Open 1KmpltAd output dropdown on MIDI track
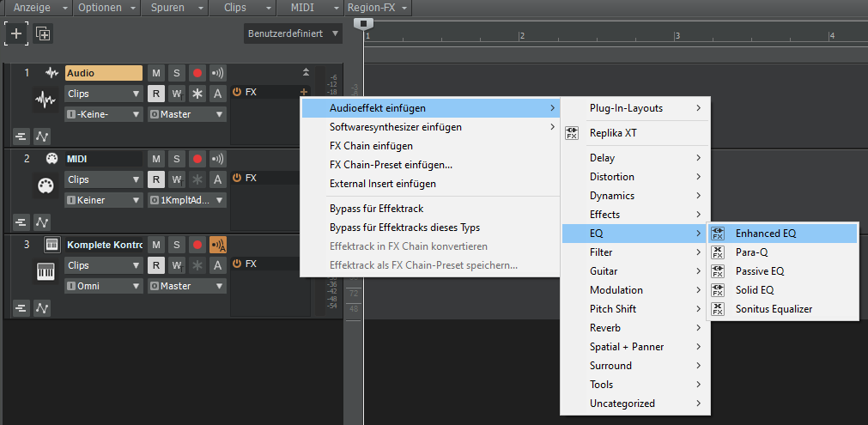This screenshot has width=868, height=425. 187,200
